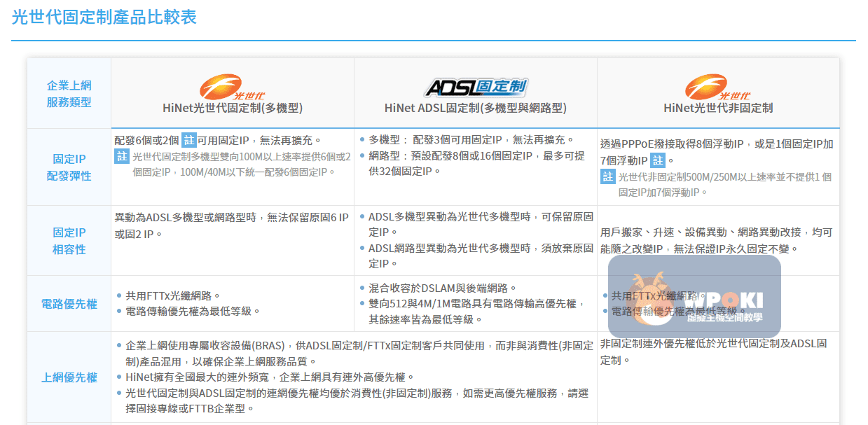Click the HiNet ADSL固定制(多機型與網路型) column title
868x425 pixels.
(x=475, y=108)
